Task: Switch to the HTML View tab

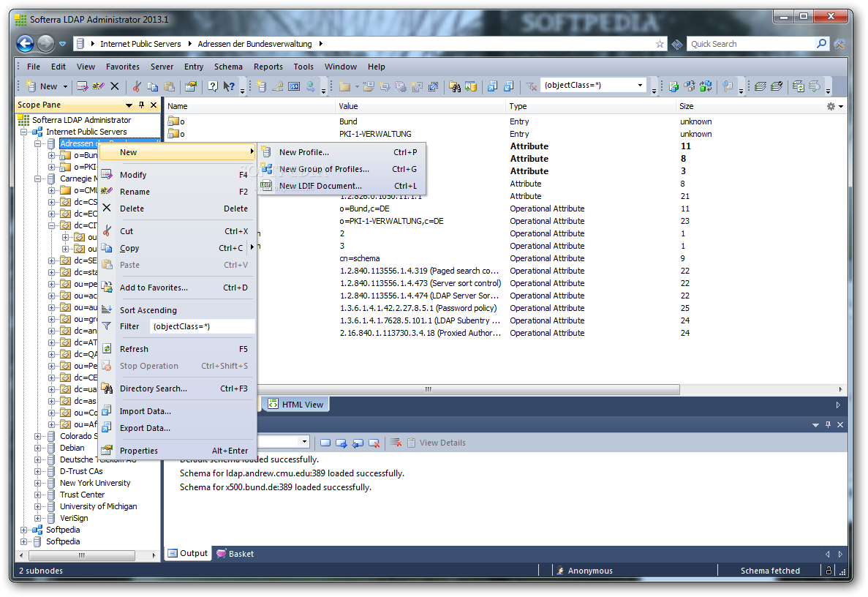Action: pos(297,405)
